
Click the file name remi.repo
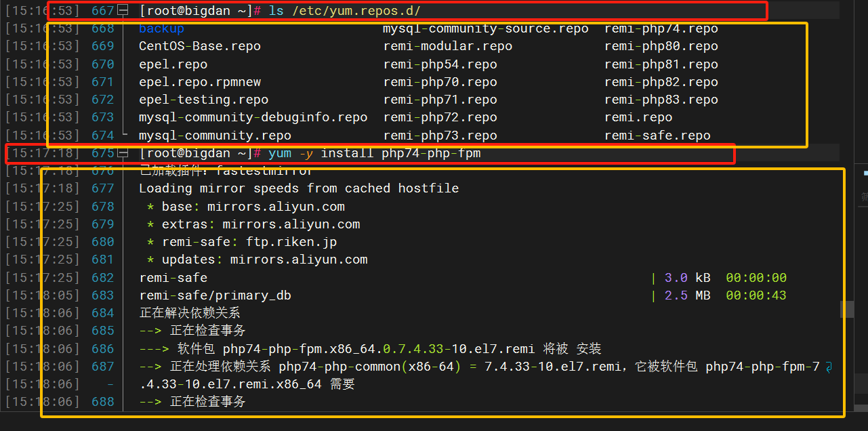tap(638, 117)
